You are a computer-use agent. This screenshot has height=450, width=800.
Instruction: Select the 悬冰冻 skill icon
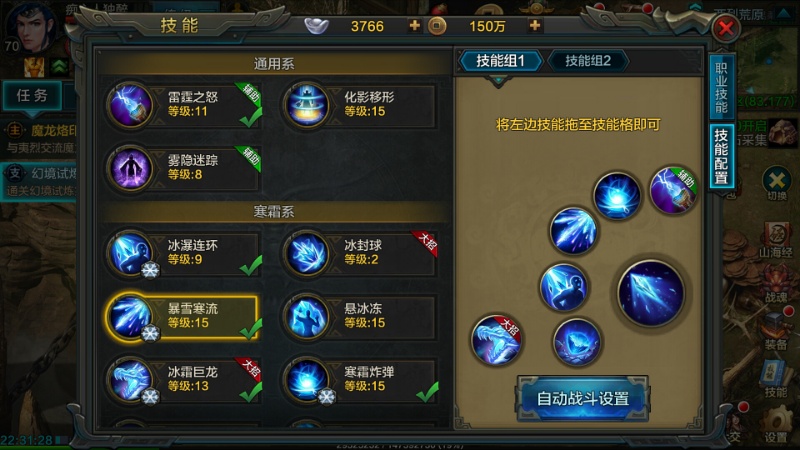pos(307,317)
